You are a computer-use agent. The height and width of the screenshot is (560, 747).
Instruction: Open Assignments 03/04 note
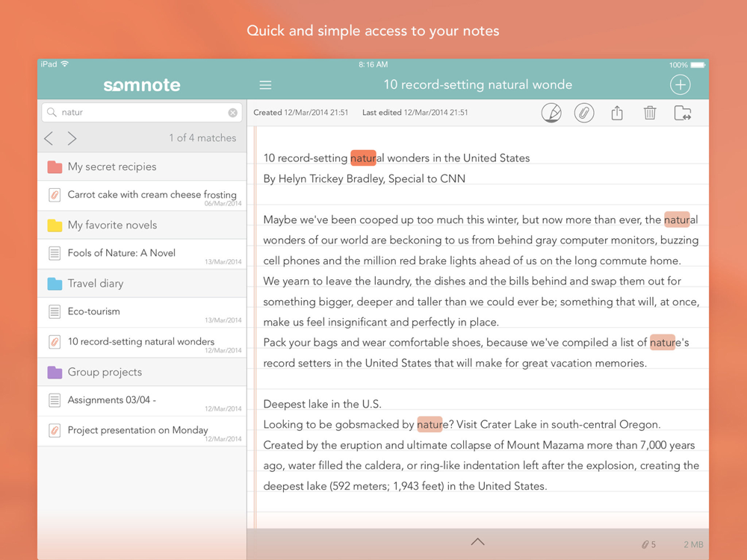click(142, 401)
